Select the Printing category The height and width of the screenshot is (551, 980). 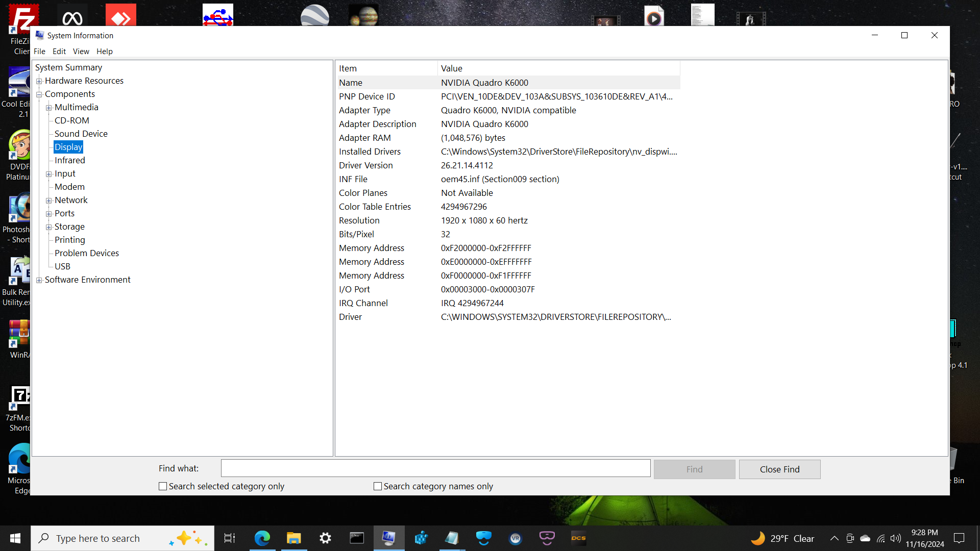pyautogui.click(x=70, y=240)
